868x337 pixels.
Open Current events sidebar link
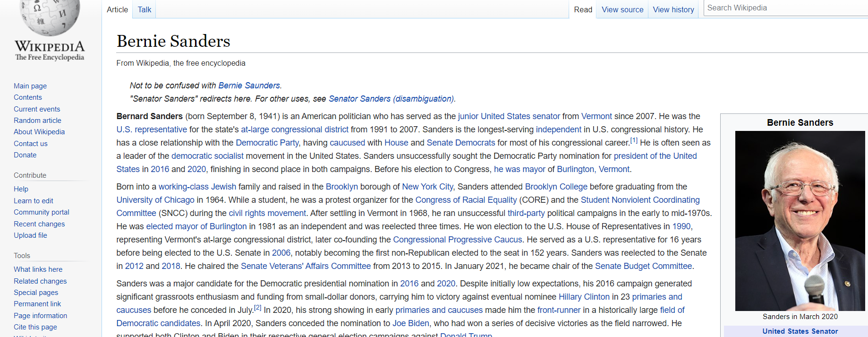click(x=37, y=109)
